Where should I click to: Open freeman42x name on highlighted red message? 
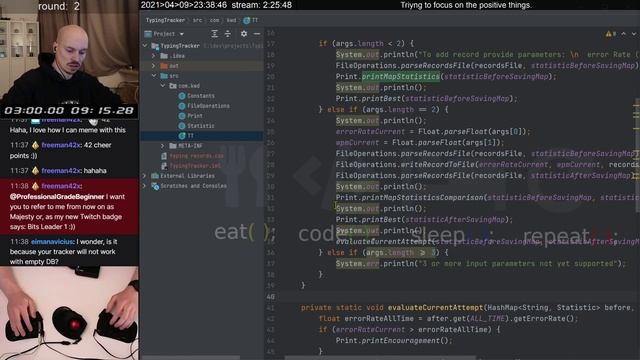(61, 186)
